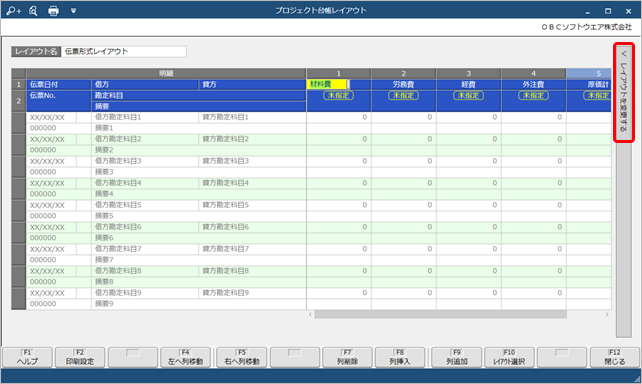Click F8 列挿入 button
Image resolution: width=642 pixels, height=384 pixels.
click(x=400, y=357)
